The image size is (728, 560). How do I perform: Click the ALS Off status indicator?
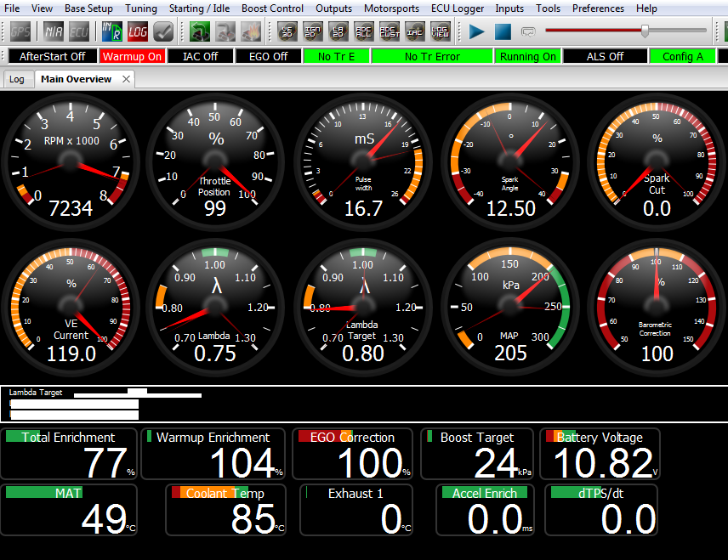pyautogui.click(x=605, y=57)
